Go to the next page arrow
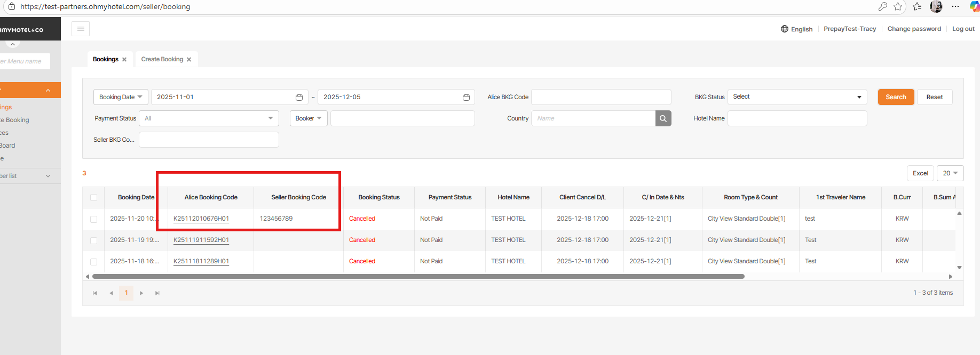980x355 pixels. click(141, 293)
